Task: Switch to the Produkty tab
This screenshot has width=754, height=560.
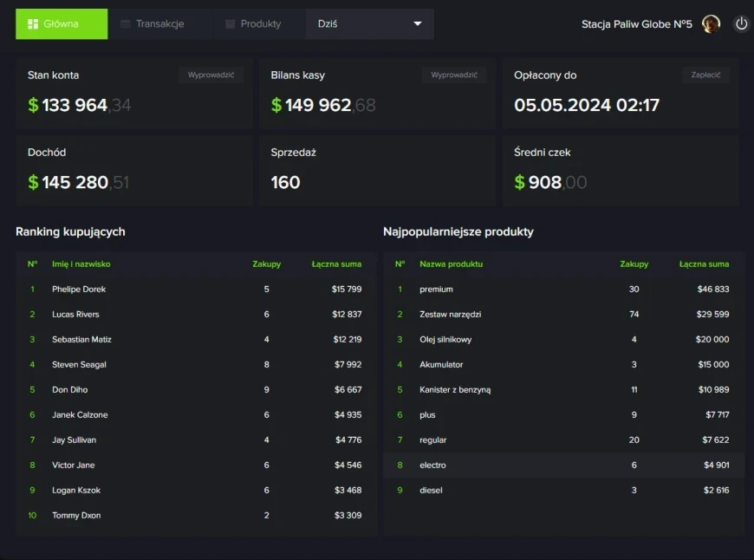Action: (x=260, y=24)
